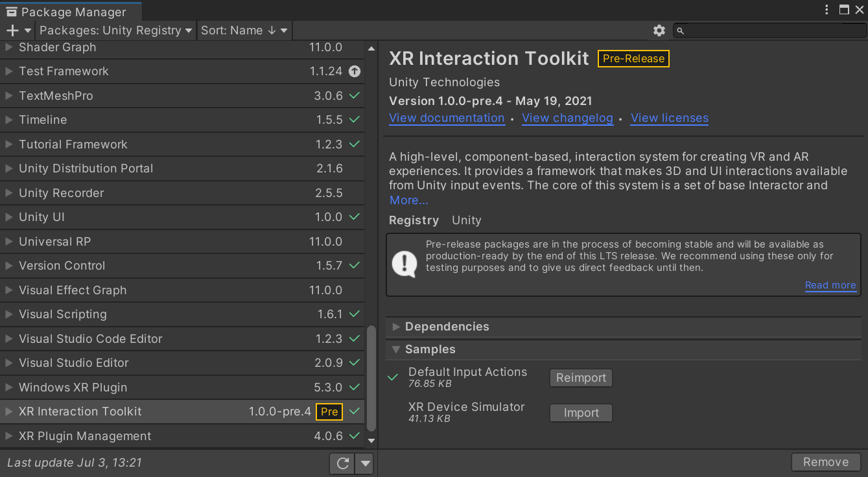Image resolution: width=868 pixels, height=477 pixels.
Task: Click the pre-release warning exclamation icon
Action: click(x=405, y=264)
